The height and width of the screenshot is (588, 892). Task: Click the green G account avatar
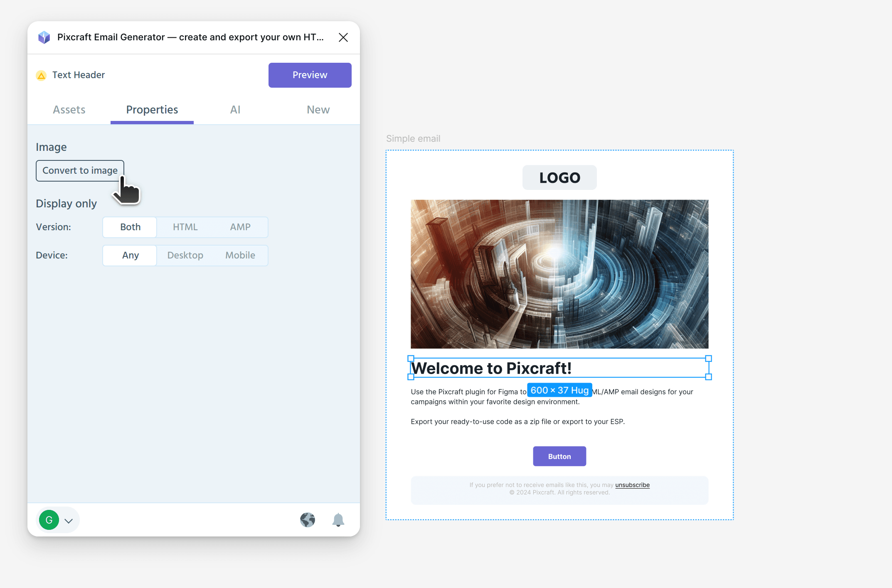49,520
